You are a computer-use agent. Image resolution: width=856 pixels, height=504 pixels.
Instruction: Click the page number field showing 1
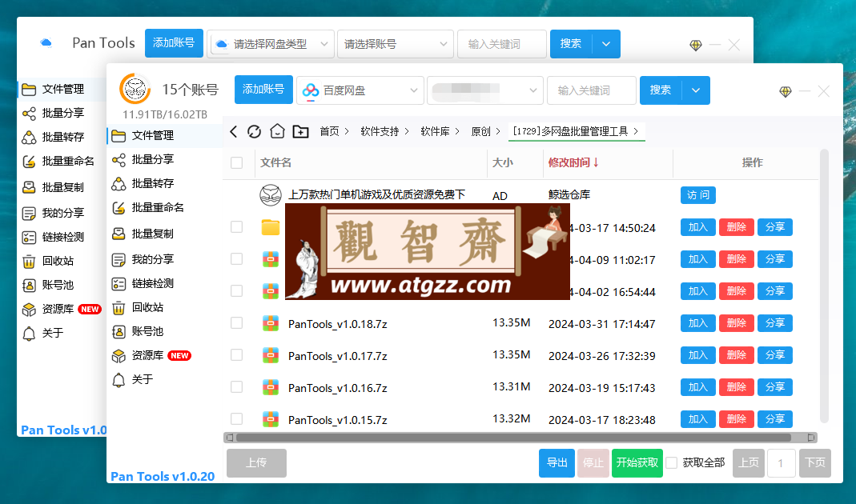tap(782, 463)
